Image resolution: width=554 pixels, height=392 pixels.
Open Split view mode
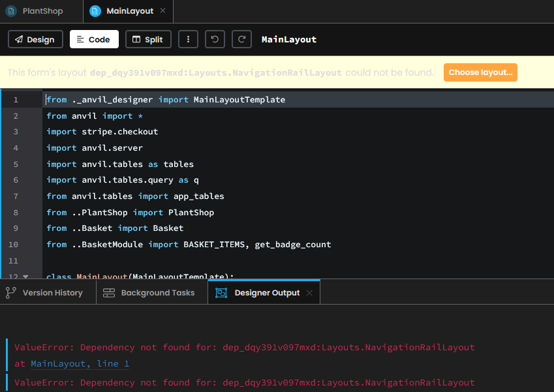click(148, 39)
